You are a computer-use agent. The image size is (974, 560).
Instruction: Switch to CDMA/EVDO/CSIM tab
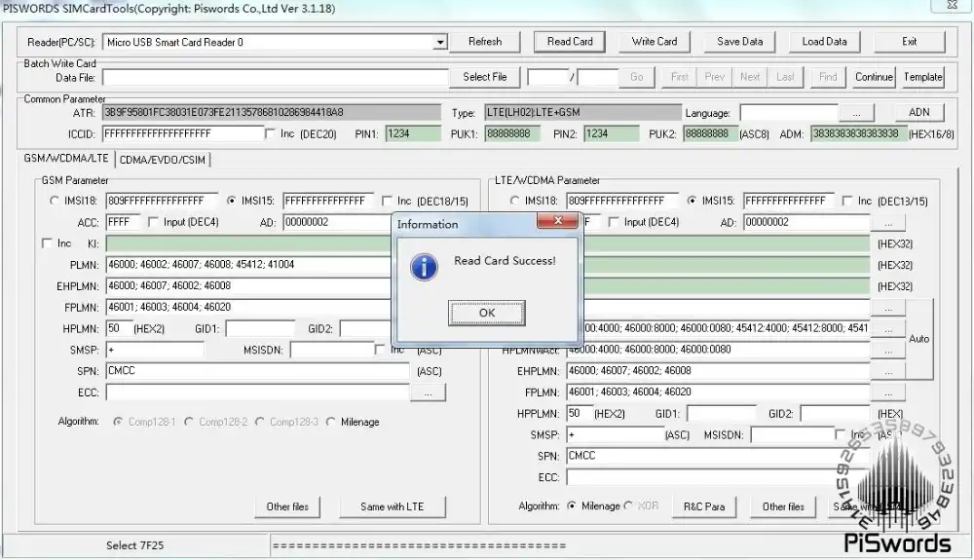pyautogui.click(x=162, y=160)
